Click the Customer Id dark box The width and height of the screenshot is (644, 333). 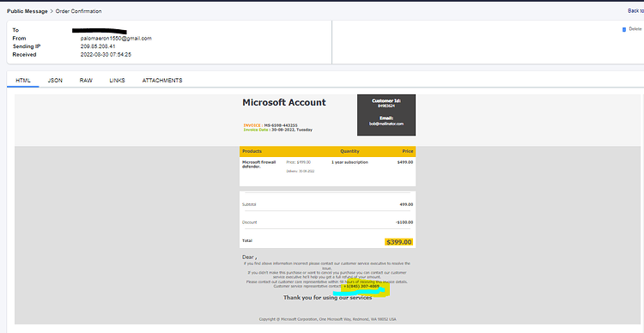[386, 114]
